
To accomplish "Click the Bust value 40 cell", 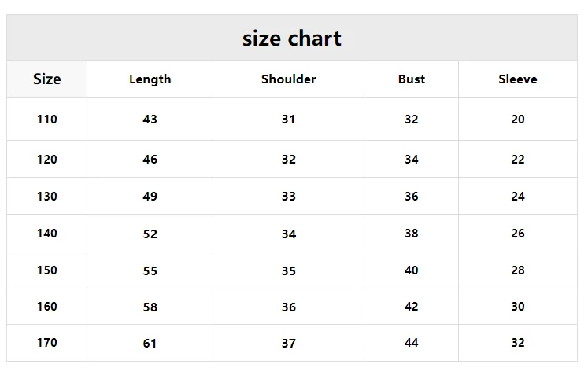I will [412, 270].
